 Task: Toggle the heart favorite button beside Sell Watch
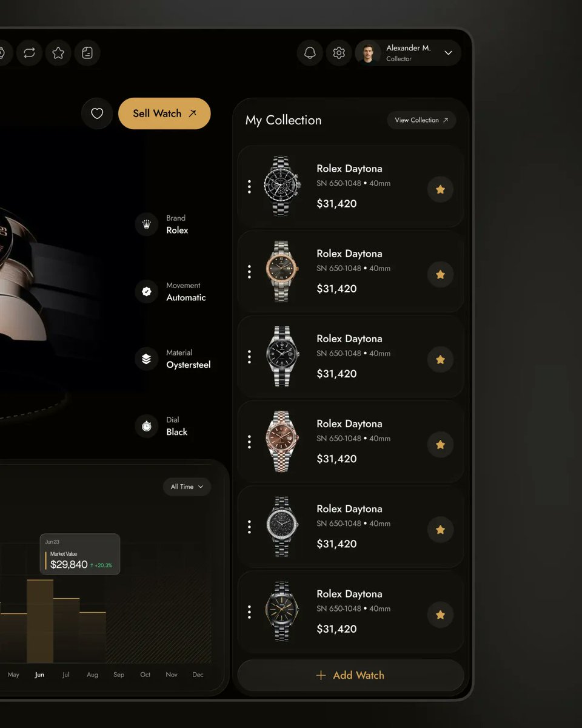coord(97,113)
